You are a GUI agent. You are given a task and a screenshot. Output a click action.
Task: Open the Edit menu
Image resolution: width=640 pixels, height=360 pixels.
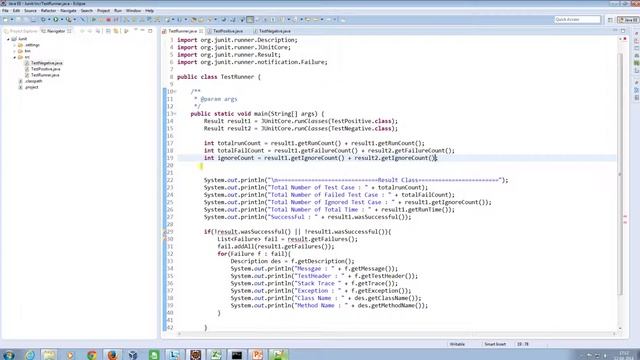[16, 11]
